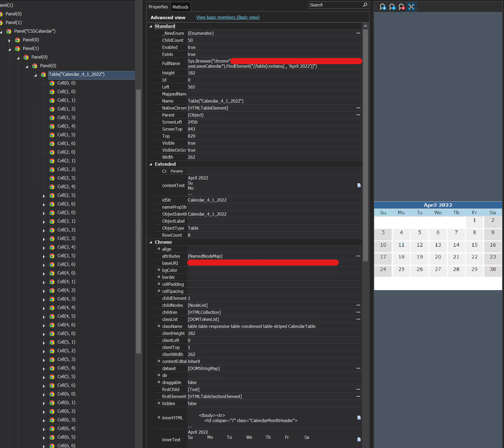This screenshot has height=448, width=504.
Task: Fit object image to the window
Action: coord(411,7)
